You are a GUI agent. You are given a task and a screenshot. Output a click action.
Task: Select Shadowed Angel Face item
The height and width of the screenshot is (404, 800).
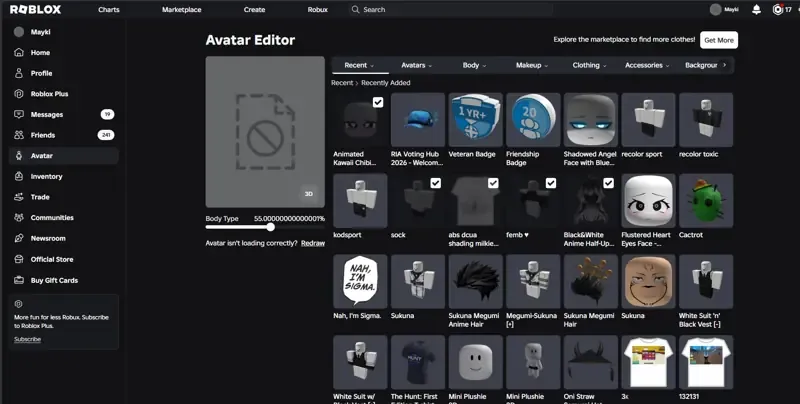point(591,120)
